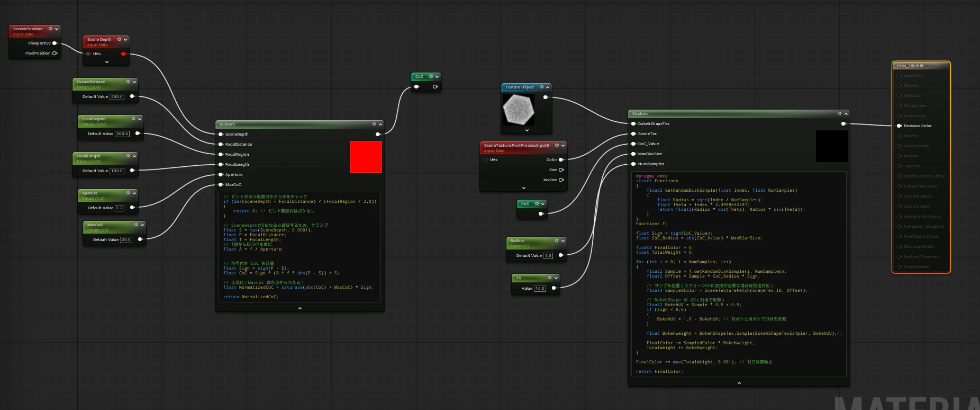
Task: Click the Value field showing 16.0
Action: click(x=540, y=288)
